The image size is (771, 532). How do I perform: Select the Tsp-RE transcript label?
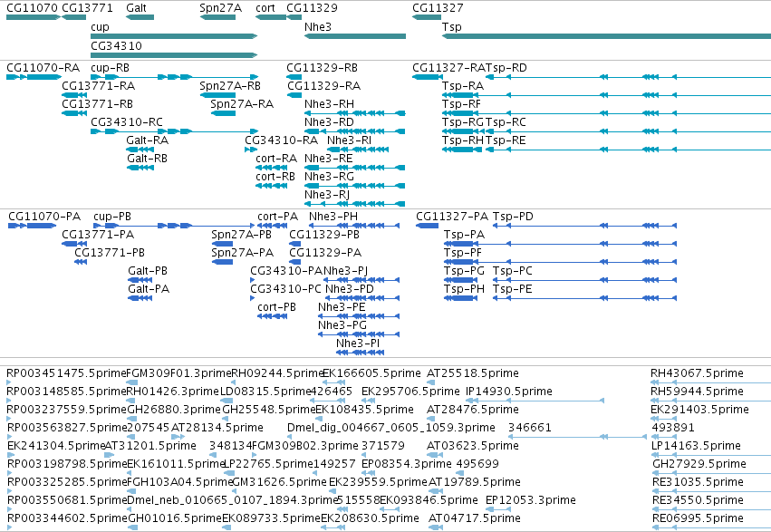pos(506,140)
